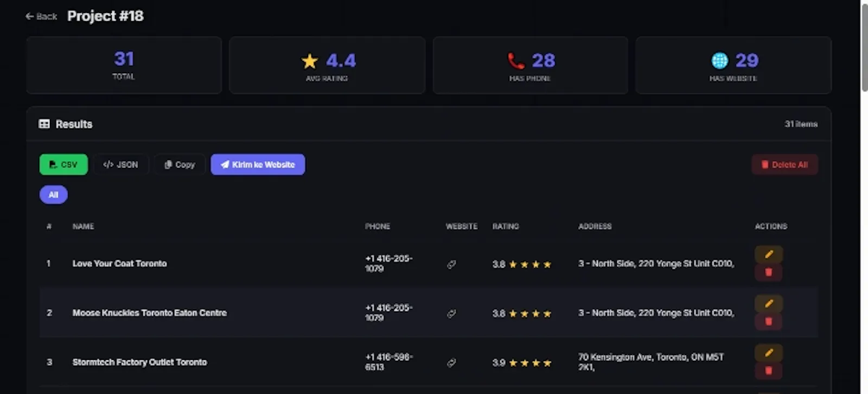Click pencil icon for Moose Knuckles row

click(x=768, y=303)
